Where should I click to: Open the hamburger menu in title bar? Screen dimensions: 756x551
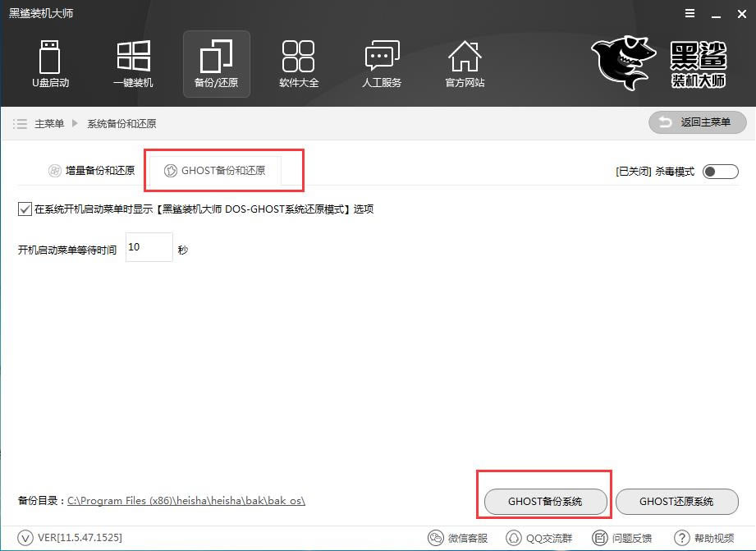[690, 13]
